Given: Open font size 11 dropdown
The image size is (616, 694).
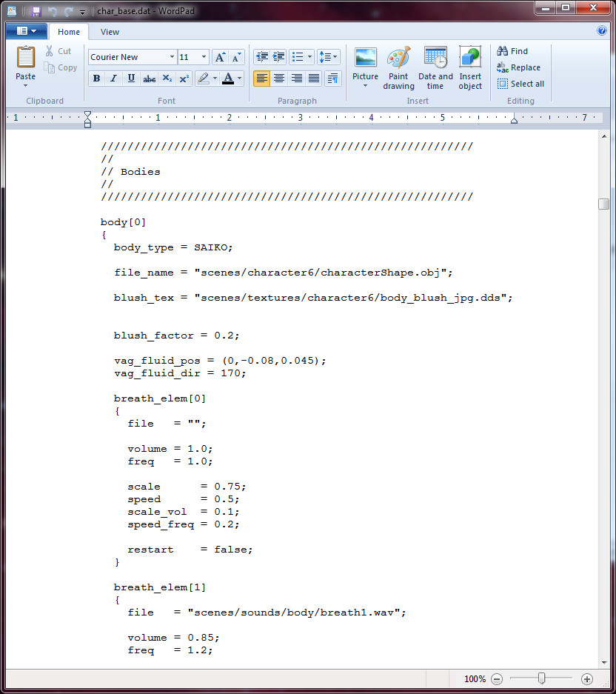Looking at the screenshot, I should (204, 57).
